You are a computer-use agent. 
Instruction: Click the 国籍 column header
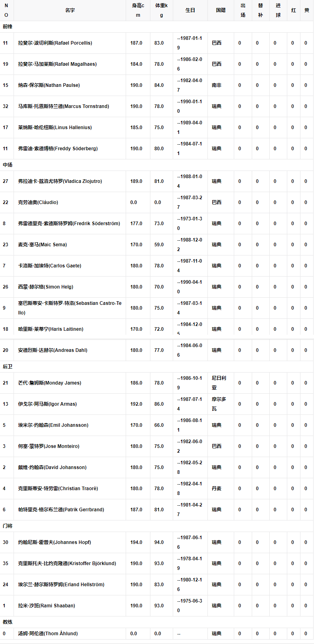click(x=221, y=10)
